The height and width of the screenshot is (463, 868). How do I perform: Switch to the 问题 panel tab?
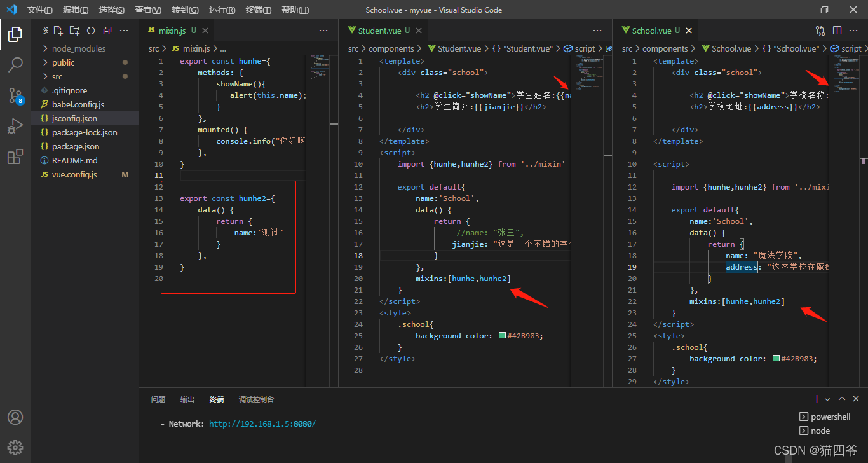pyautogui.click(x=158, y=399)
